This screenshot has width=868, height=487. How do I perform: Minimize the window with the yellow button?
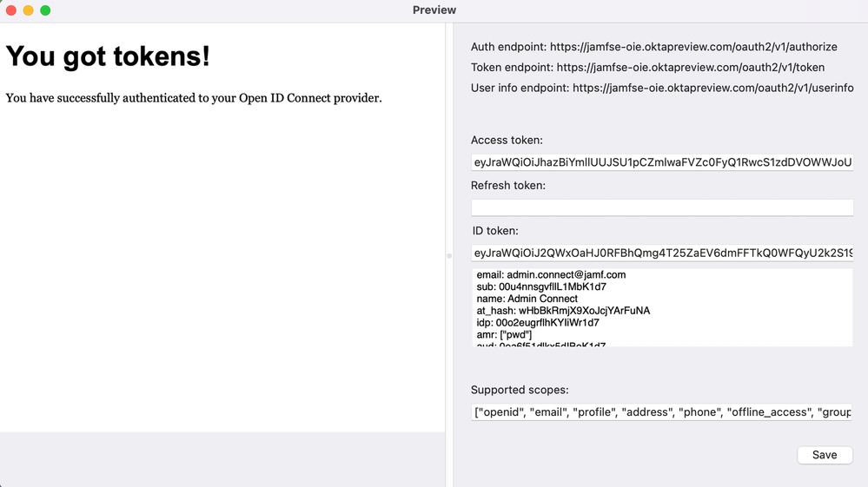click(28, 10)
